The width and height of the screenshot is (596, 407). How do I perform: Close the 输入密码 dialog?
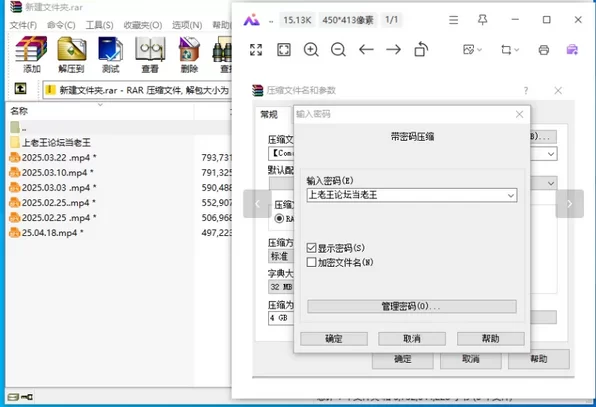tap(520, 114)
